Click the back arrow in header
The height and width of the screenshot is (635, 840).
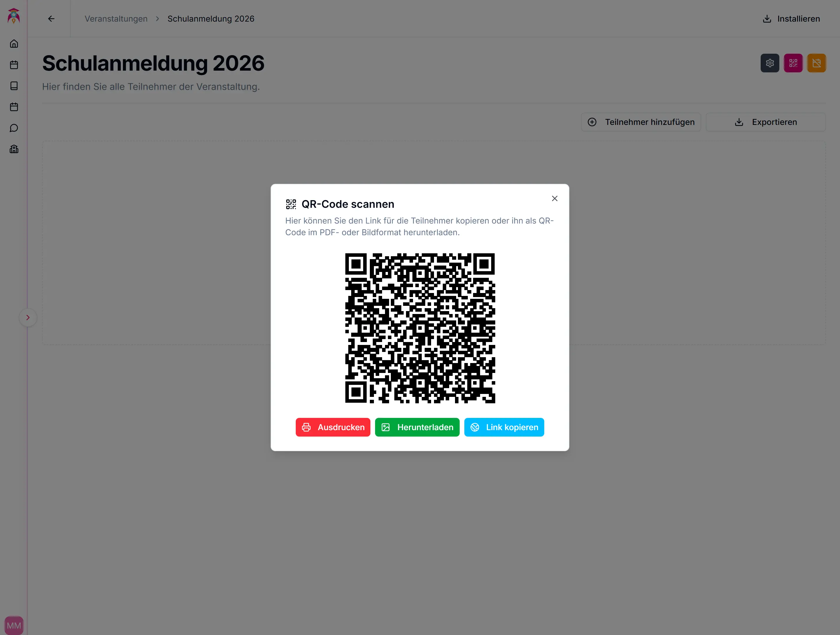pyautogui.click(x=51, y=19)
